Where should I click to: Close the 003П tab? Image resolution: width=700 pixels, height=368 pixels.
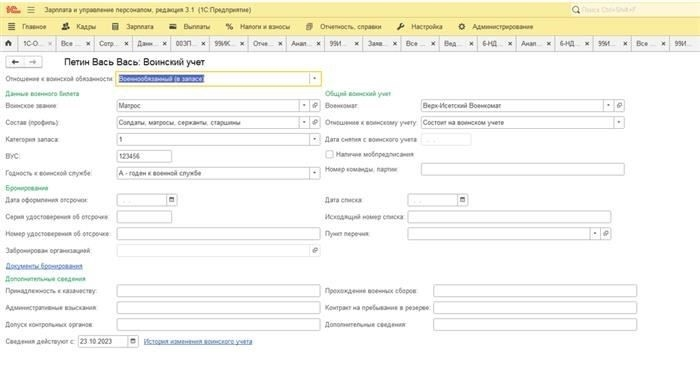coord(203,43)
